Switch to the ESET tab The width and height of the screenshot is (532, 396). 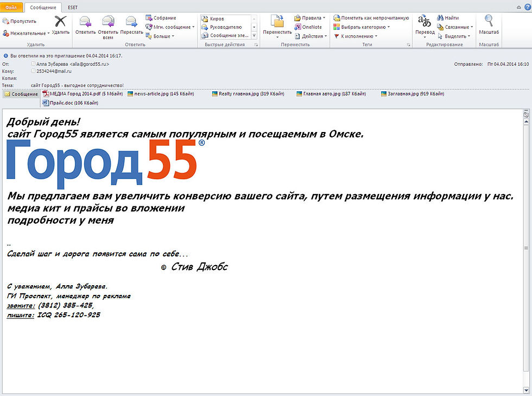pyautogui.click(x=73, y=7)
